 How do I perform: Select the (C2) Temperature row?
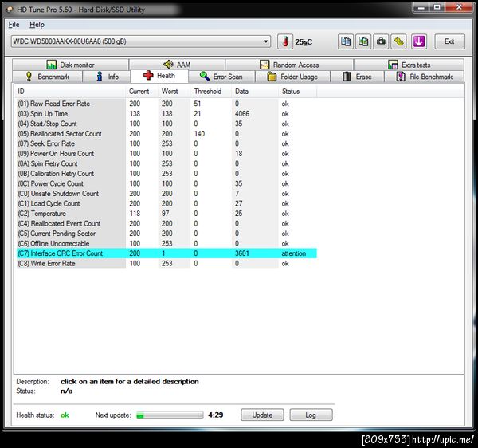click(x=167, y=214)
